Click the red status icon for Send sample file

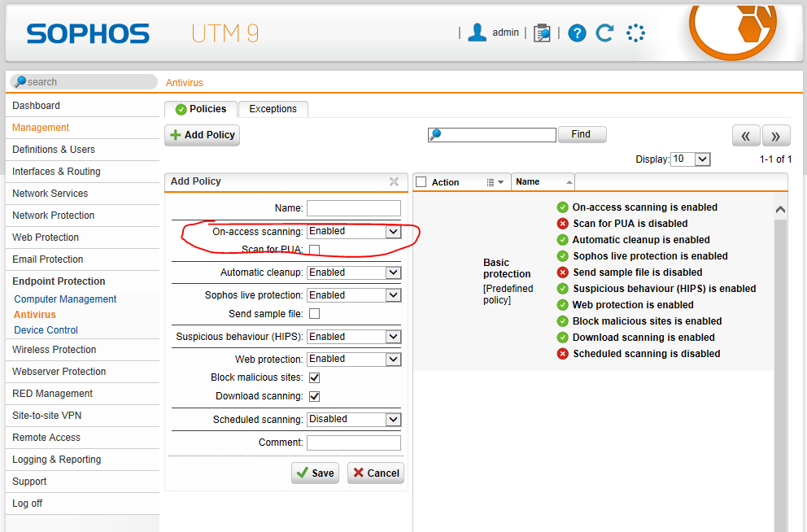pyautogui.click(x=562, y=273)
